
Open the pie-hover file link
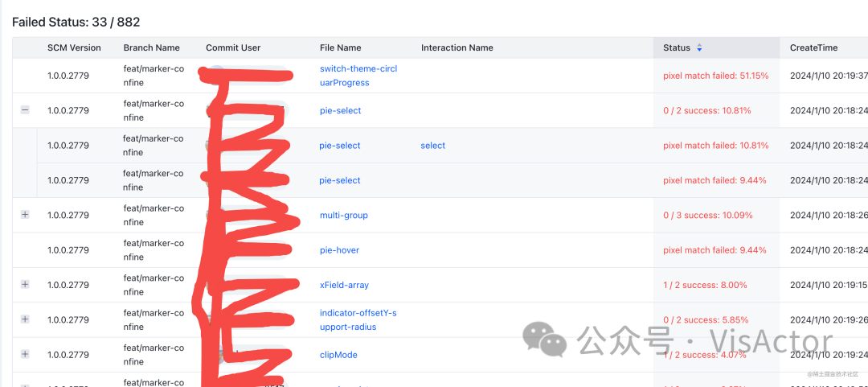339,250
